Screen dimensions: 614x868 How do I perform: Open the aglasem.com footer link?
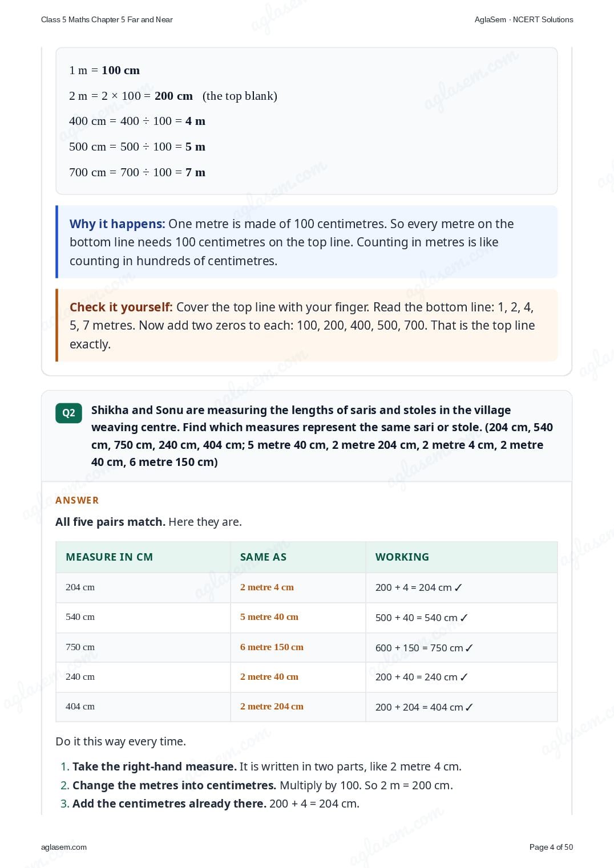[x=64, y=847]
